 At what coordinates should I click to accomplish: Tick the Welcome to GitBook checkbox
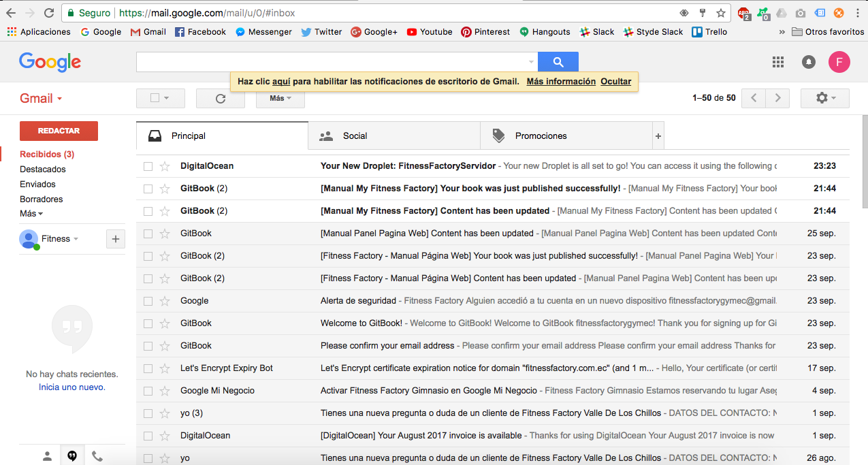click(148, 323)
